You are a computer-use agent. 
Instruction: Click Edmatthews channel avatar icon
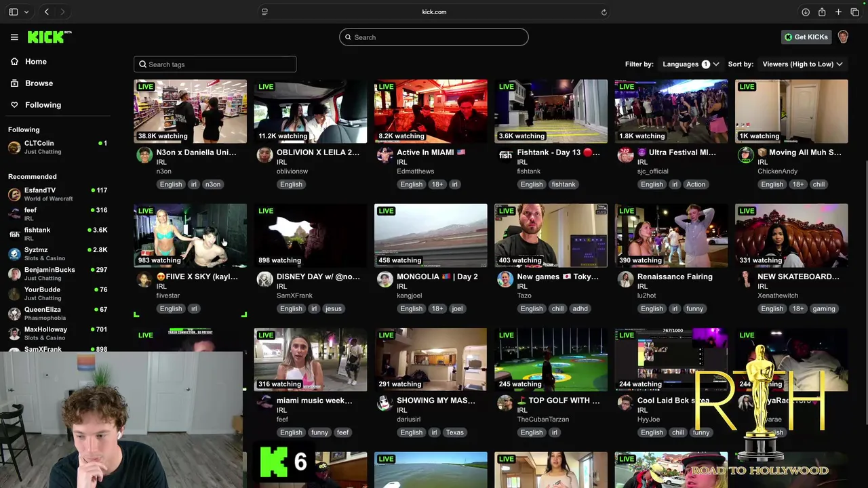point(384,155)
